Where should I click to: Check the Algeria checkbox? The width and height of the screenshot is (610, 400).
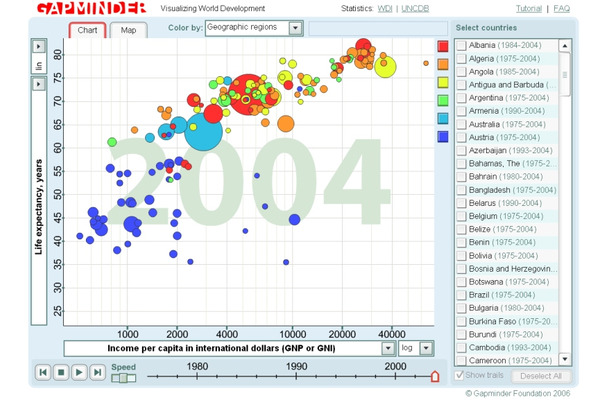pos(461,59)
